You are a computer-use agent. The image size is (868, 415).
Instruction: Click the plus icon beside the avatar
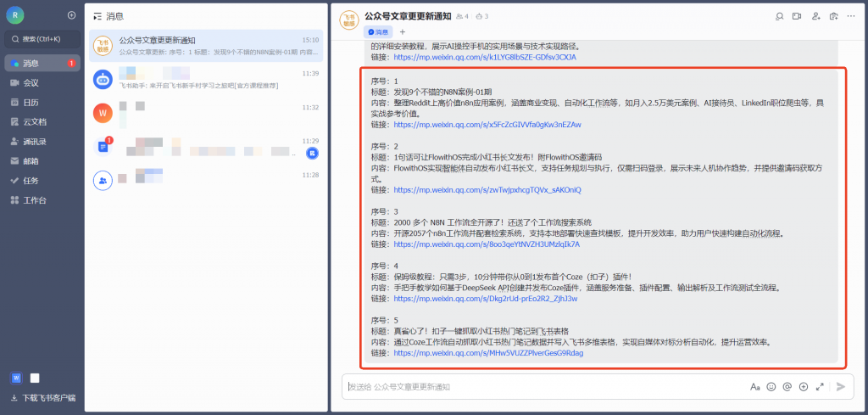(x=71, y=15)
